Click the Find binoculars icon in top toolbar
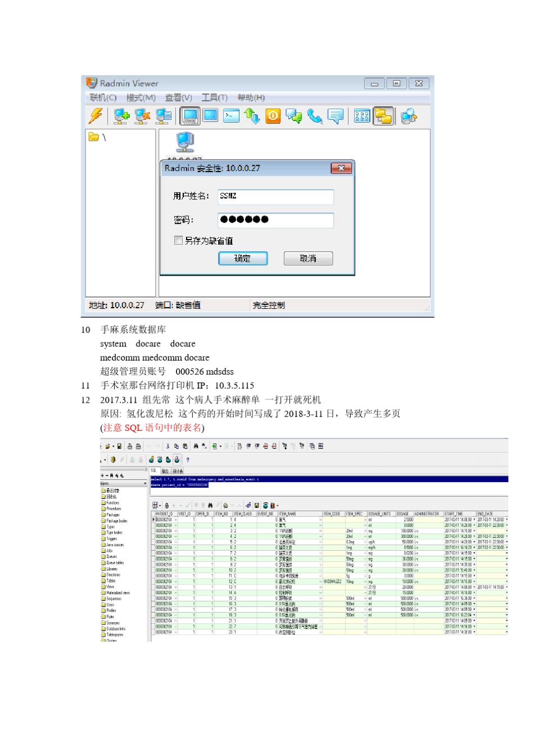 (x=196, y=446)
